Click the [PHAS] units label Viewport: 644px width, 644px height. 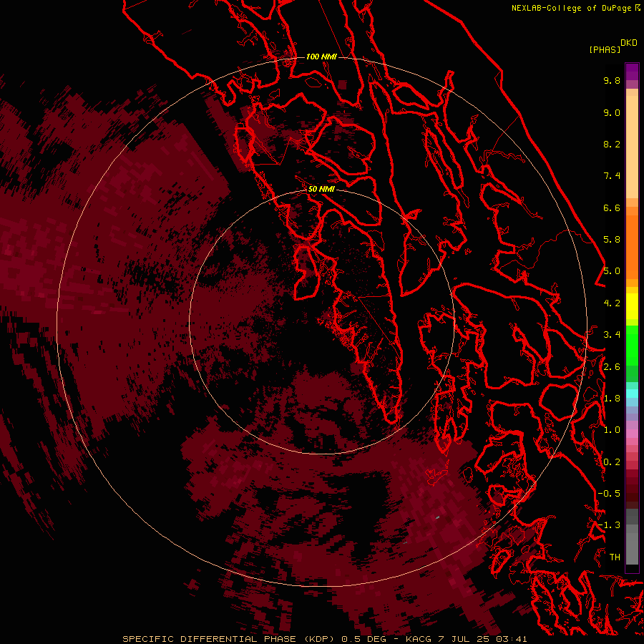tap(605, 50)
